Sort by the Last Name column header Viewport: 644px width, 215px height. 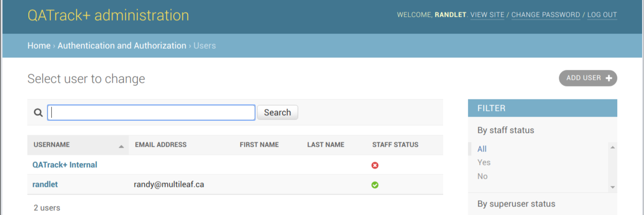[325, 145]
